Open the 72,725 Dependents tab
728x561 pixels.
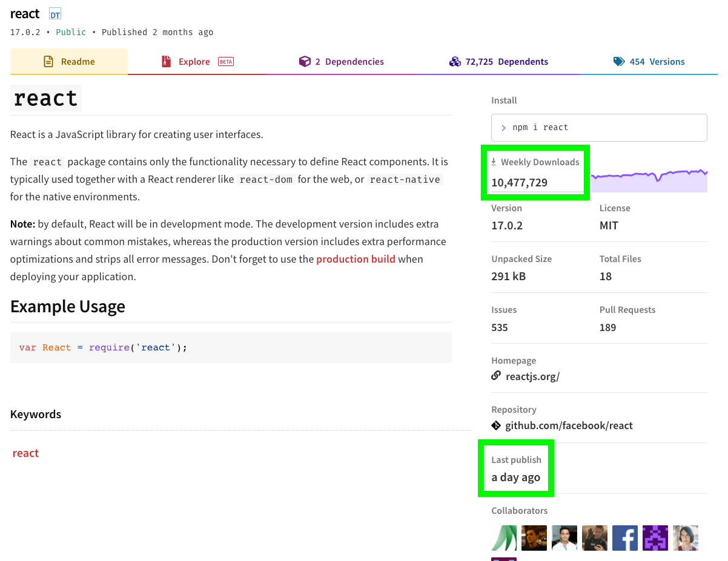click(x=498, y=62)
